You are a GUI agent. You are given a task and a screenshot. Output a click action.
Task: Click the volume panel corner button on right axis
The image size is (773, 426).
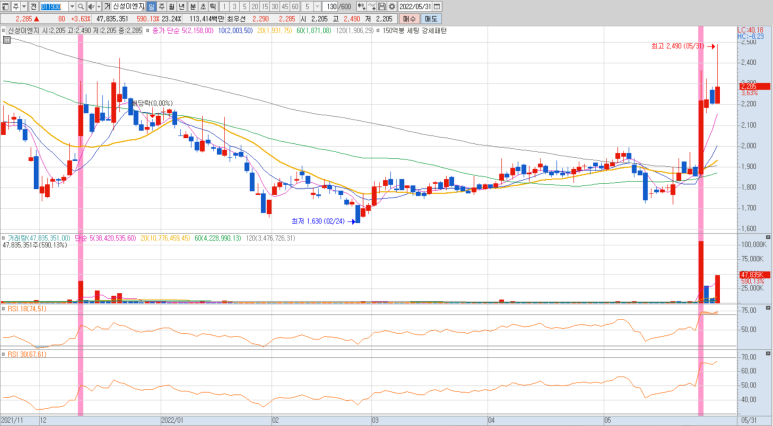point(768,237)
